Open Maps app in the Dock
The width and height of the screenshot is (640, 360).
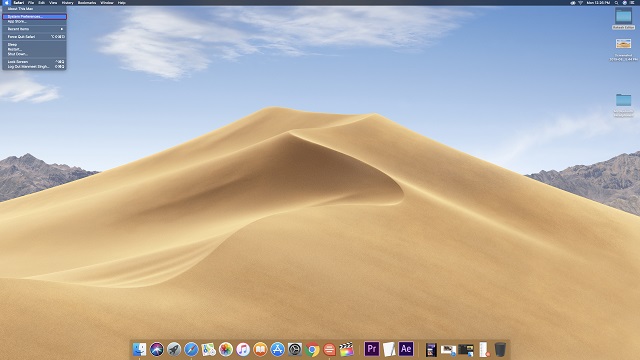[208, 349]
